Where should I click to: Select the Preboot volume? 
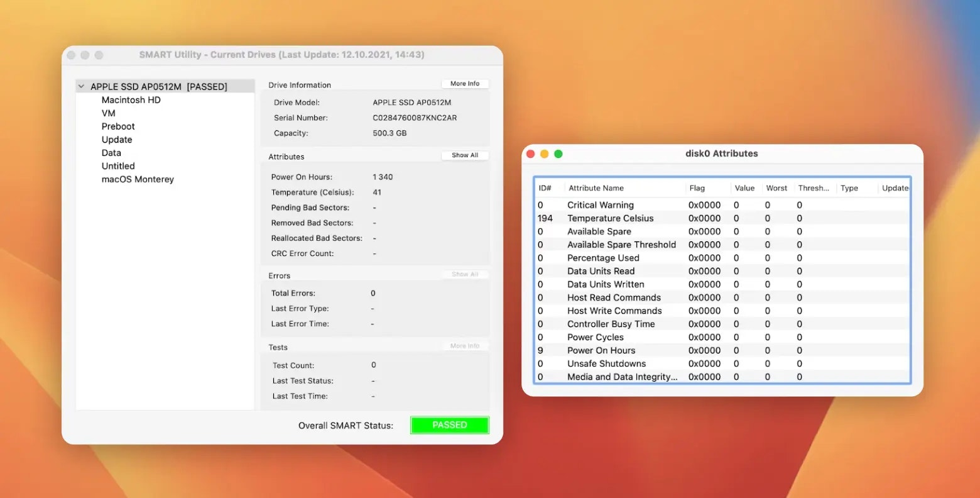point(118,126)
